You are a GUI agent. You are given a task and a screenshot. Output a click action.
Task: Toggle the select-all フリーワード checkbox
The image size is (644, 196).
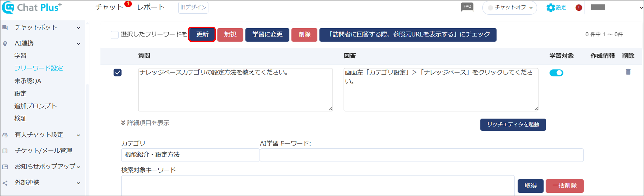pyautogui.click(x=114, y=35)
